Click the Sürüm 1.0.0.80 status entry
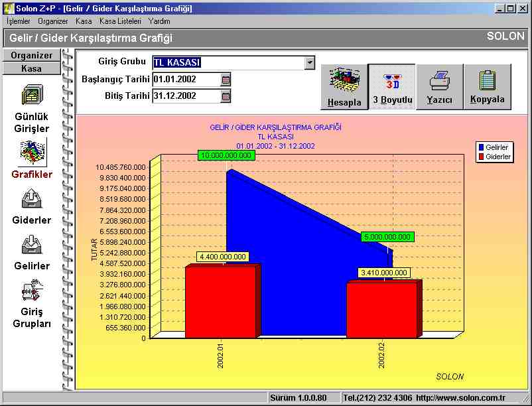This screenshot has height=406, width=532. (x=299, y=397)
